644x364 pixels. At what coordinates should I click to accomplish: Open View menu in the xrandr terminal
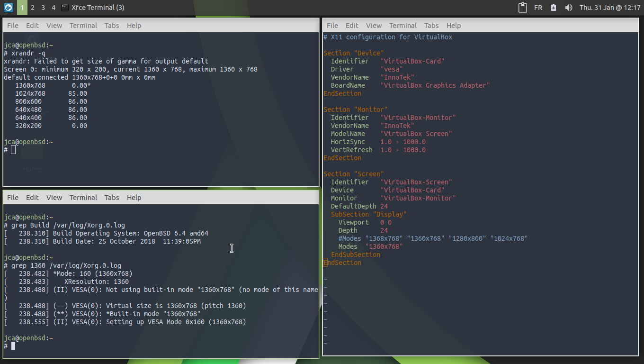pos(54,26)
